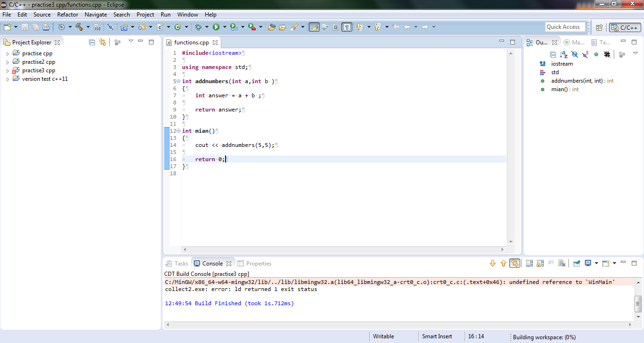Expand the practise3 cpp project
The image size is (644, 343).
tap(8, 71)
